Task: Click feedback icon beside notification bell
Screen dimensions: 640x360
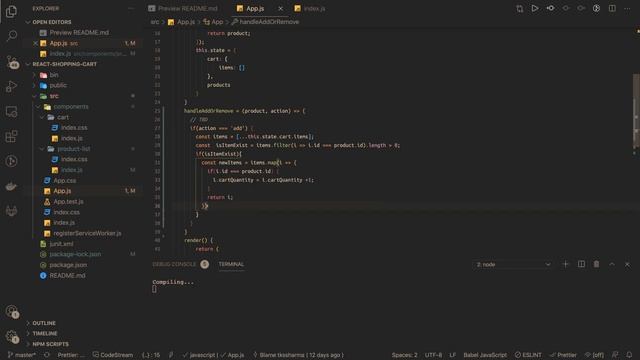Action: tap(615, 355)
